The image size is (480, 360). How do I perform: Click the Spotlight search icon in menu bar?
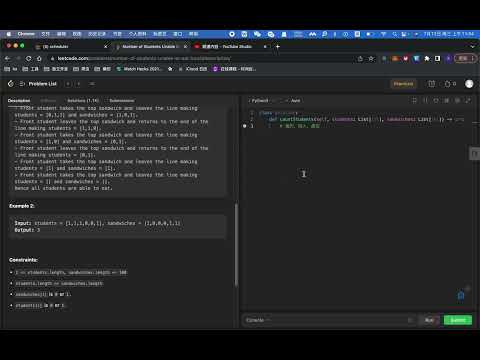point(394,34)
